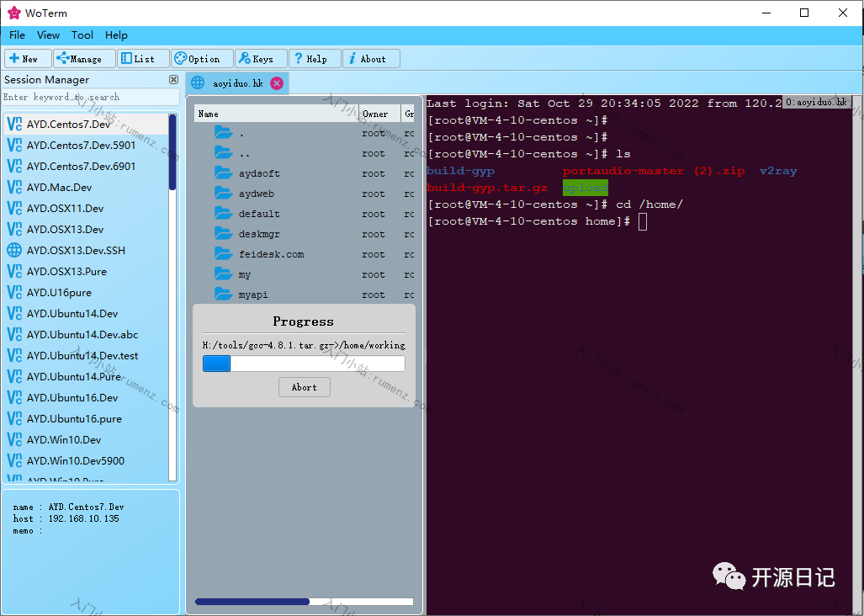Click the session keyword search field

[91, 97]
